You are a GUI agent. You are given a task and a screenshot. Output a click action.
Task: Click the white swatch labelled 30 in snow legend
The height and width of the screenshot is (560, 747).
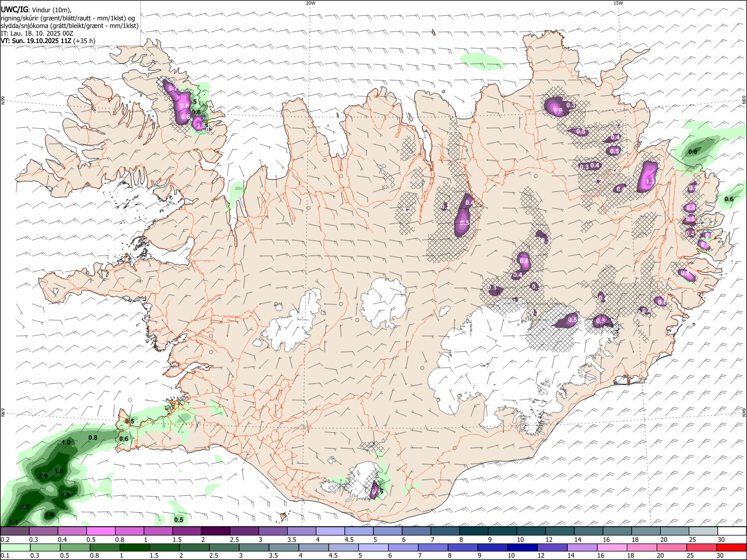pyautogui.click(x=732, y=531)
